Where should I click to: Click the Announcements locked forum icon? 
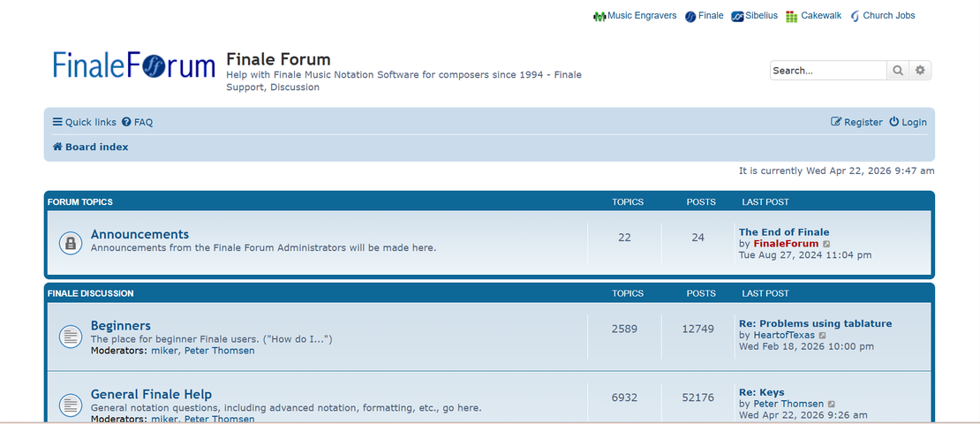click(x=71, y=242)
